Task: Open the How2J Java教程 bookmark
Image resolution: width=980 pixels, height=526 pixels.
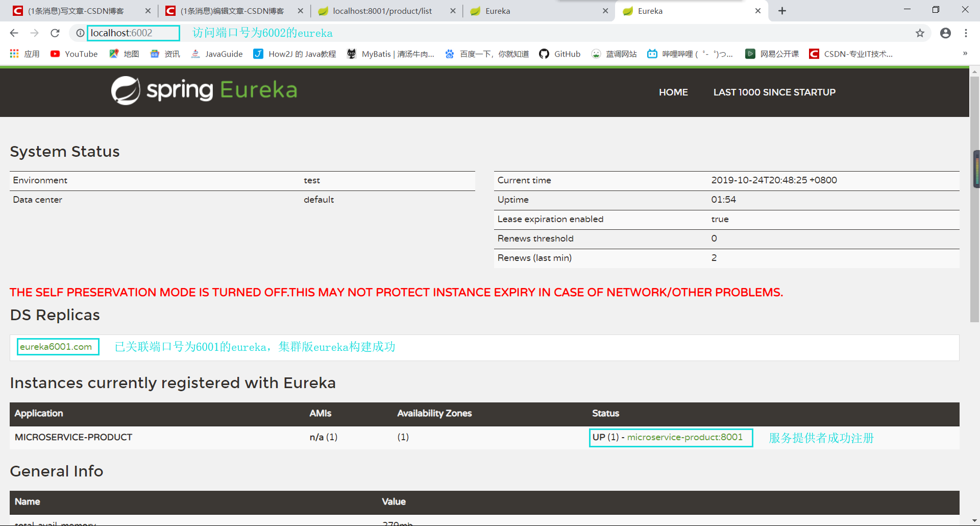Action: coord(295,54)
